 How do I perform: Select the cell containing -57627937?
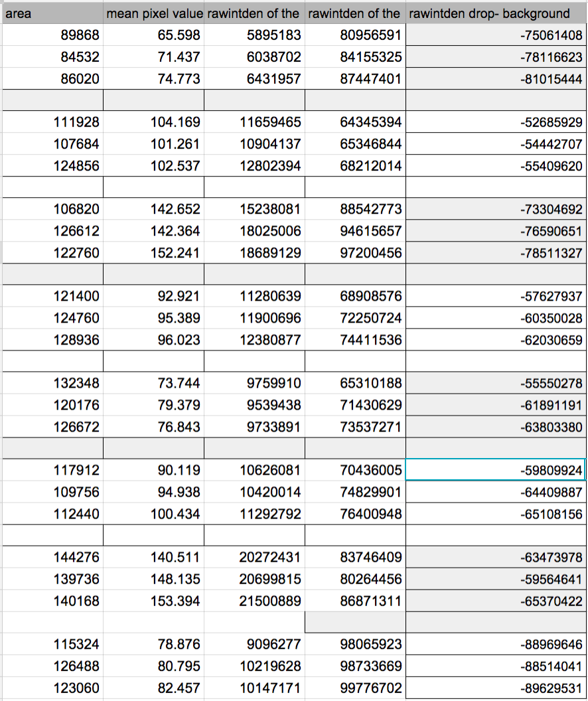[x=496, y=296]
